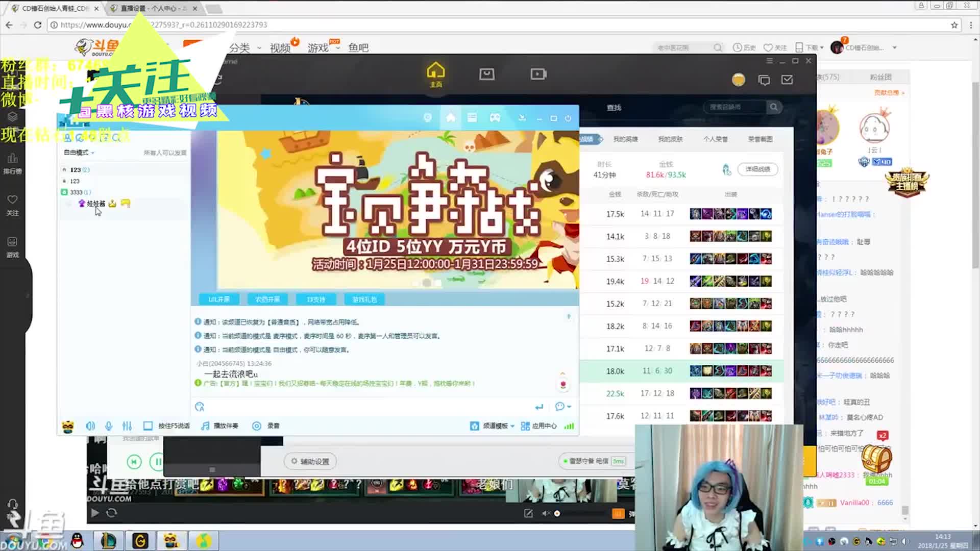Click the summoner search input field
The image size is (980, 551).
coord(735,107)
